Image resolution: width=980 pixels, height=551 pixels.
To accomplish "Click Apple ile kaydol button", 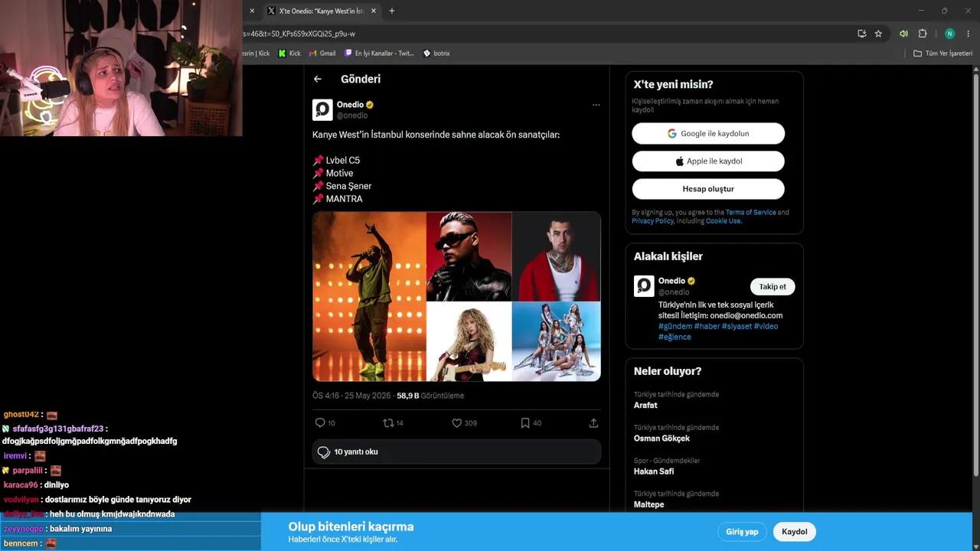I will [708, 161].
